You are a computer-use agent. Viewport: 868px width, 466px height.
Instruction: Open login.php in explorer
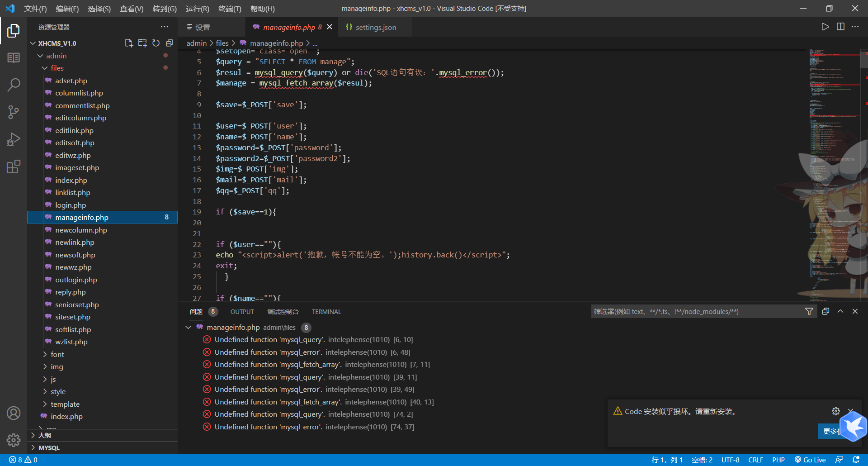71,205
